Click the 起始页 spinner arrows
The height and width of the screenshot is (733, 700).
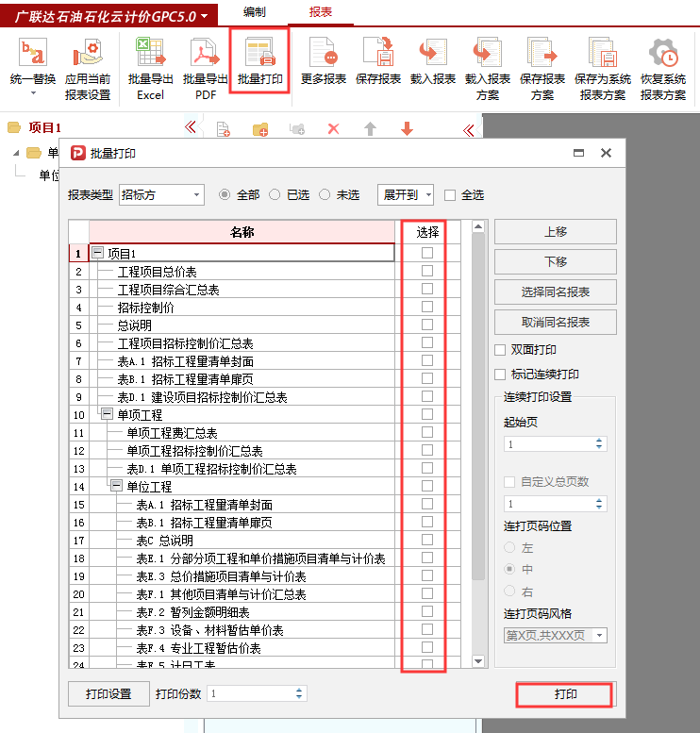tap(599, 443)
